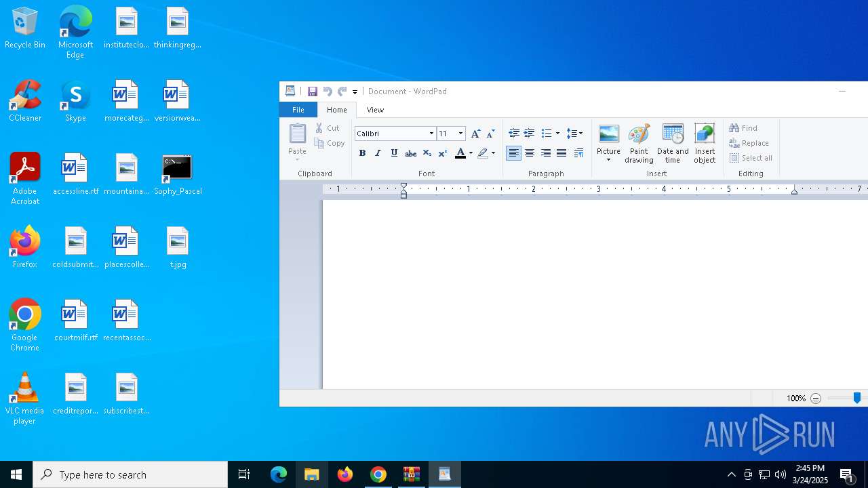Open Firefox from the taskbar
The width and height of the screenshot is (868, 488).
coord(345,474)
